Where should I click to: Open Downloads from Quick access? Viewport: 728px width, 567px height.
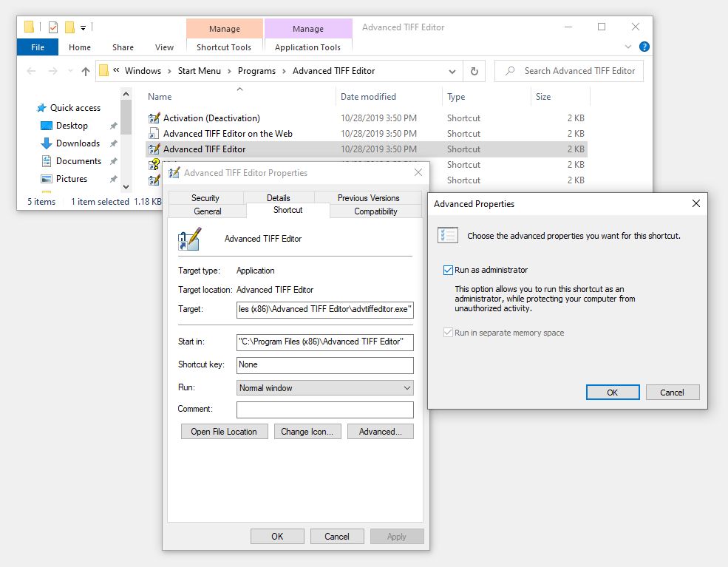(78, 143)
